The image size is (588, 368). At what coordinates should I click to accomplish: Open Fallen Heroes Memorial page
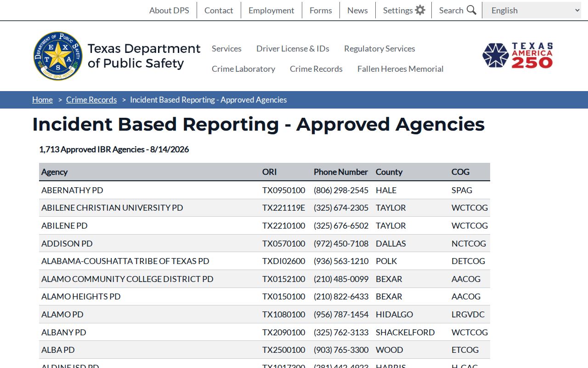[x=401, y=69]
